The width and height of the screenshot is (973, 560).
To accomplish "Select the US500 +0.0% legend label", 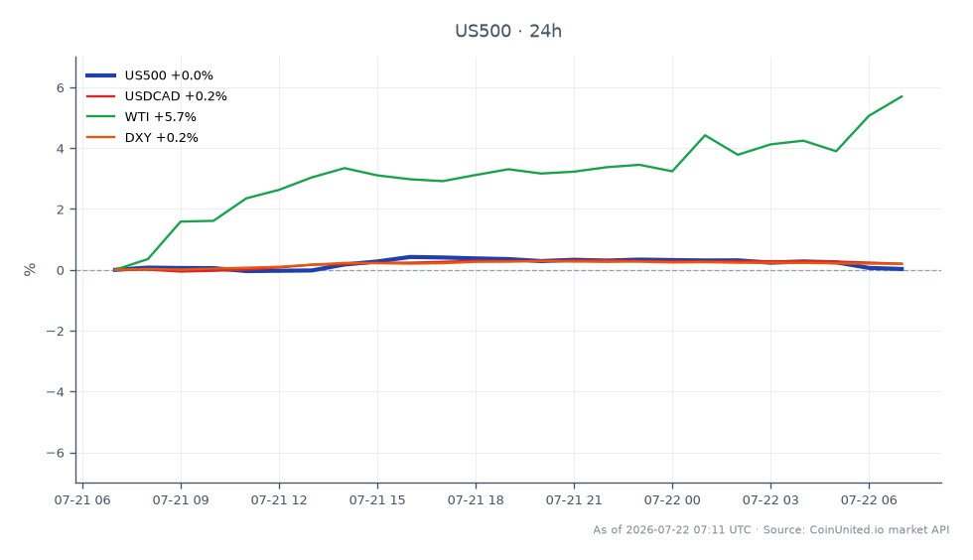I will point(169,75).
